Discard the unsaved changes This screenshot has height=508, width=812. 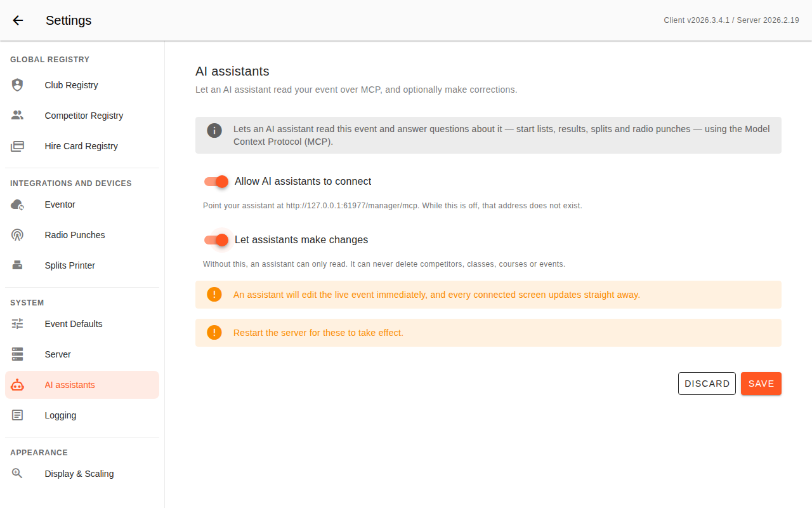click(707, 384)
